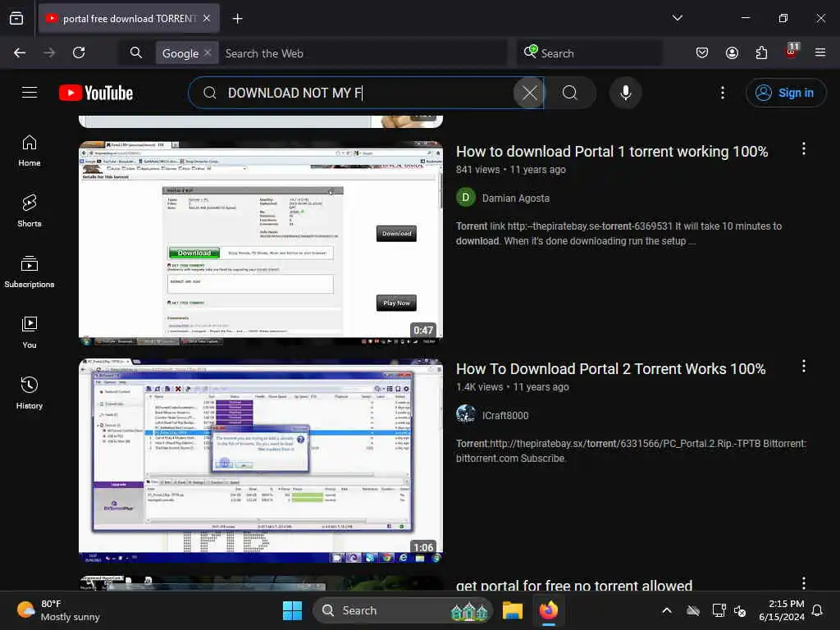Open the OneDrive cloud tray icon
This screenshot has width=840, height=630.
point(692,610)
